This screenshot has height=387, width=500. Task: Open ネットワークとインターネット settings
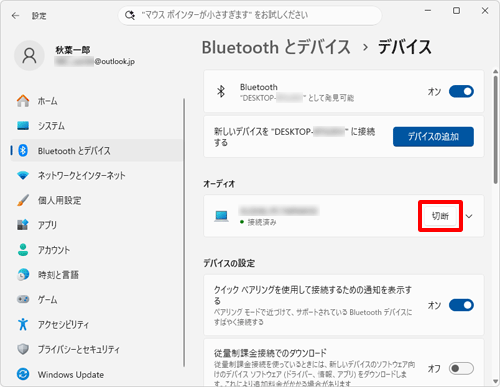(97, 175)
